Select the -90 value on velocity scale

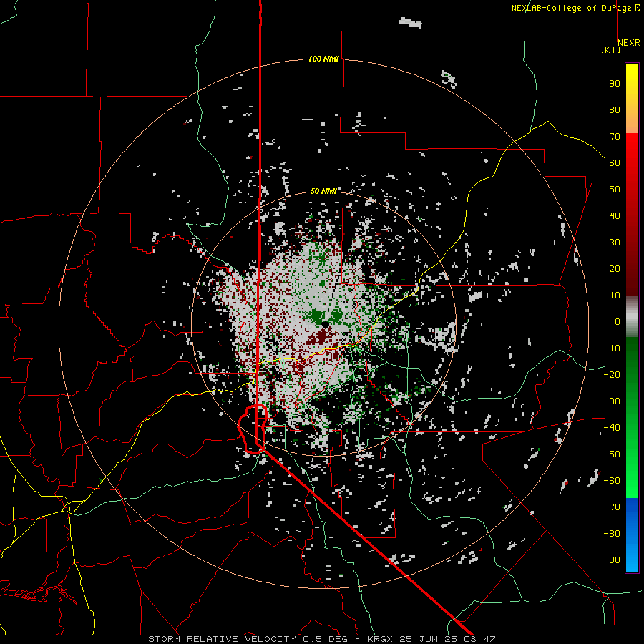coord(612,560)
